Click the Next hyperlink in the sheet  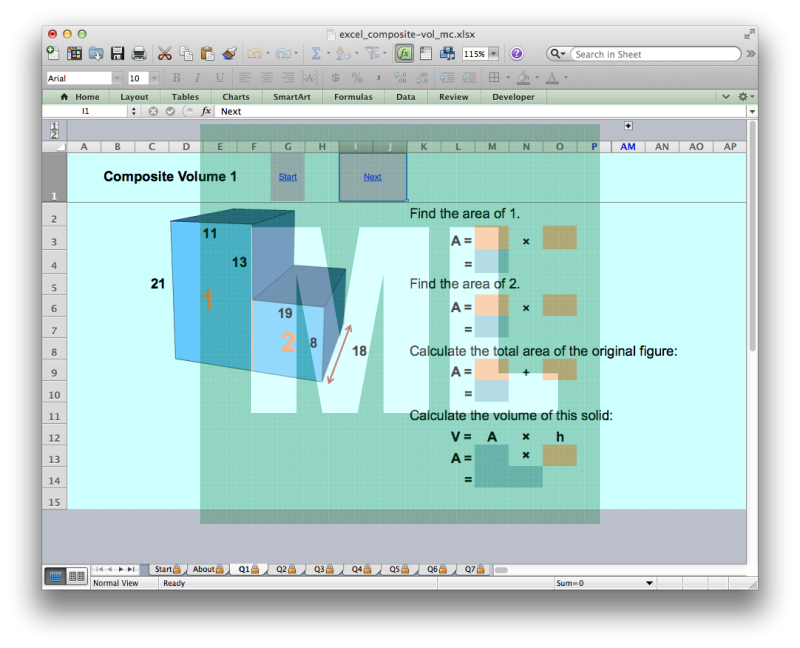(372, 177)
